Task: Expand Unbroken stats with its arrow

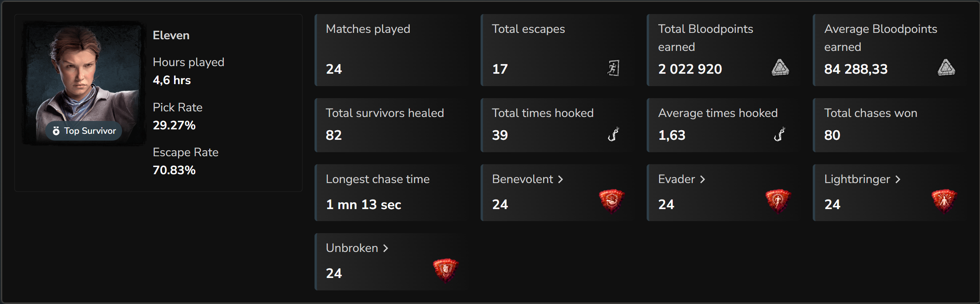Action: (386, 248)
